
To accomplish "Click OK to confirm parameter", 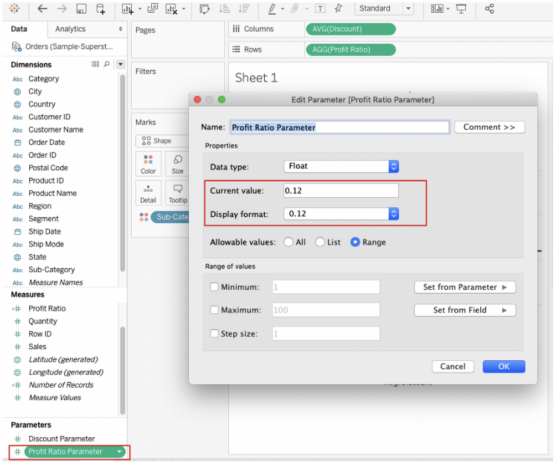I will tap(504, 367).
